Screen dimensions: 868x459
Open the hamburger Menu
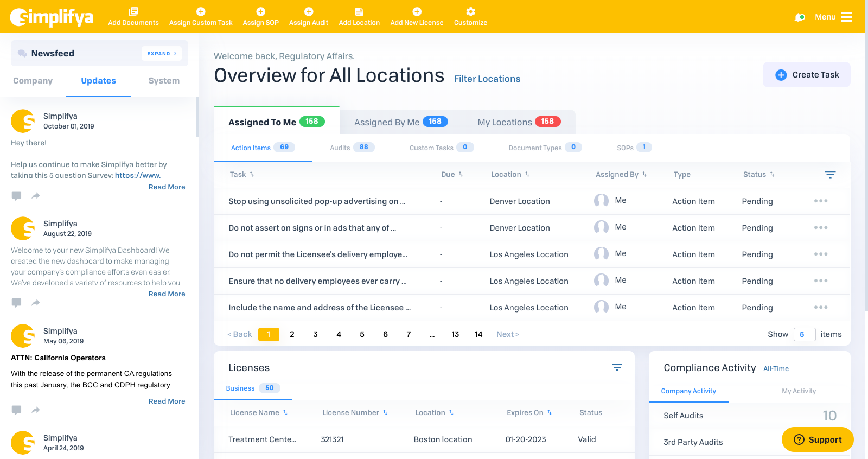tap(833, 17)
